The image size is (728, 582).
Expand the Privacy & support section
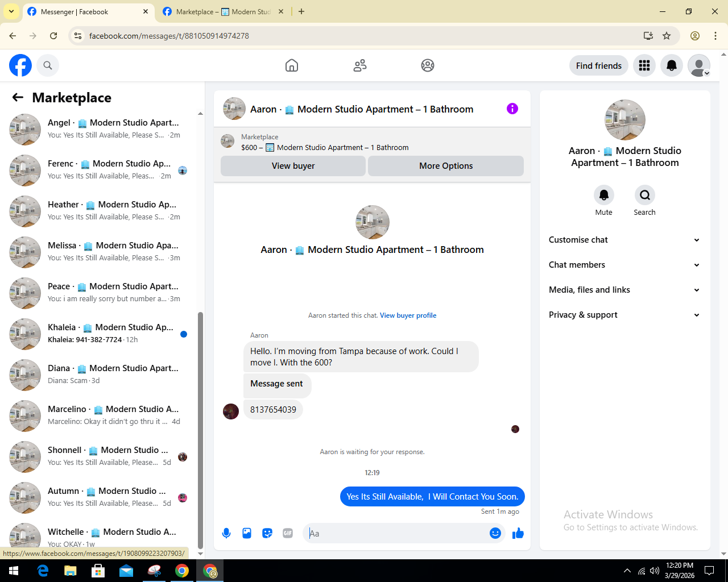tap(624, 315)
